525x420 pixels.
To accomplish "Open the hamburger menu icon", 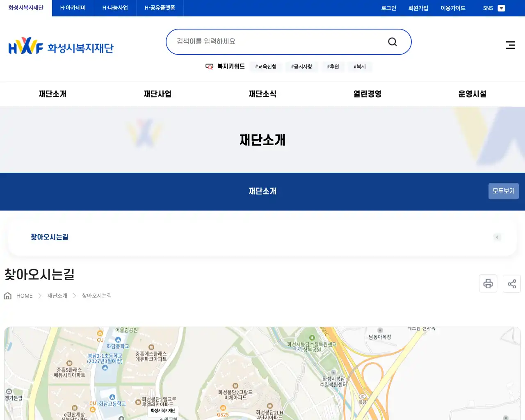I will pos(510,45).
